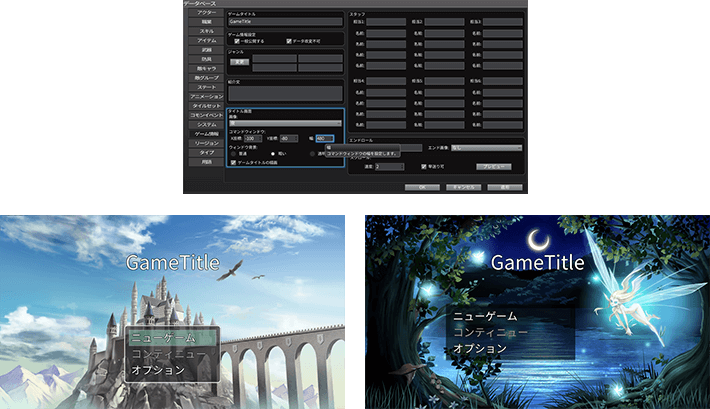This screenshot has height=409, width=710.
Task: Click the キャンセル button
Action: tap(463, 186)
